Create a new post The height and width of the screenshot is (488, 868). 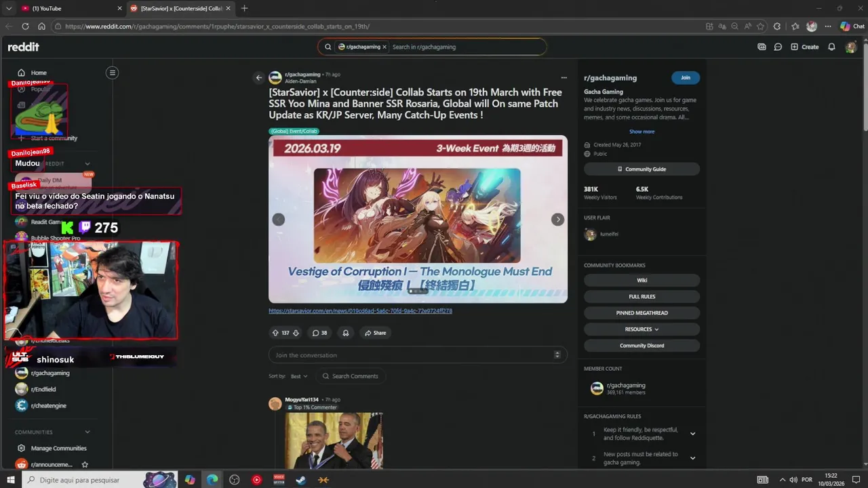tap(804, 47)
